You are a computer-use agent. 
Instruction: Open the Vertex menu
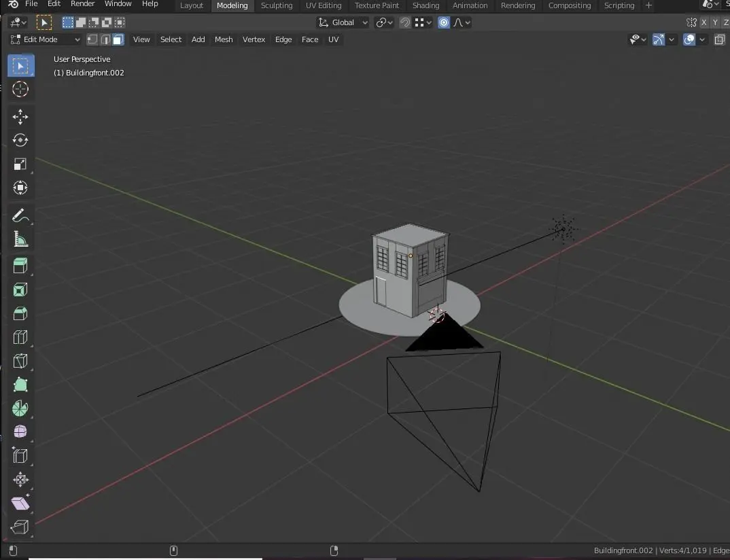tap(254, 39)
